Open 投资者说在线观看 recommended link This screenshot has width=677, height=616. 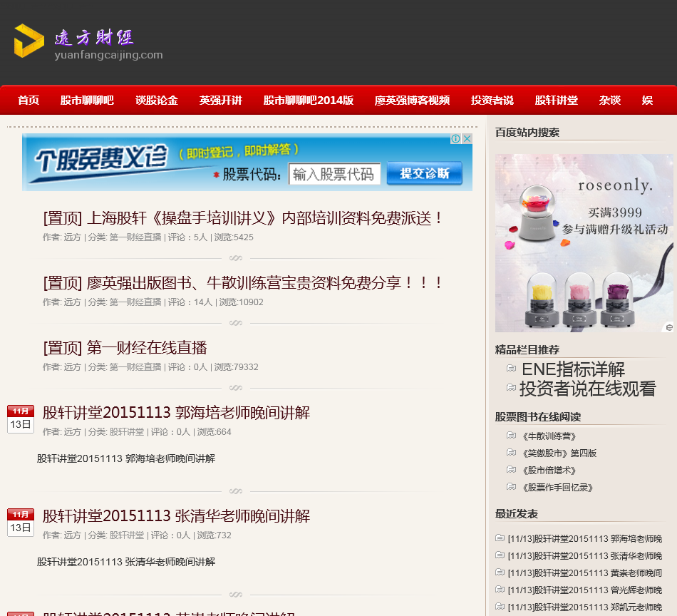pyautogui.click(x=588, y=389)
